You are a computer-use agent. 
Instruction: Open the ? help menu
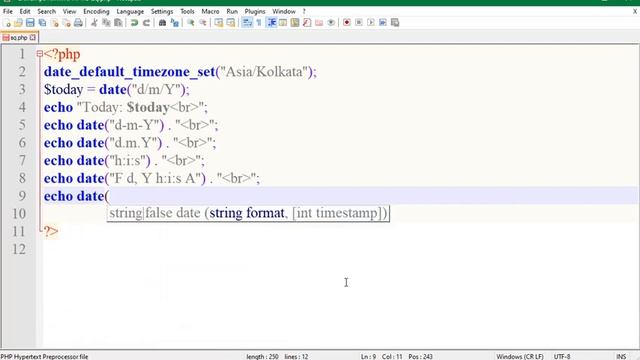pos(304,11)
